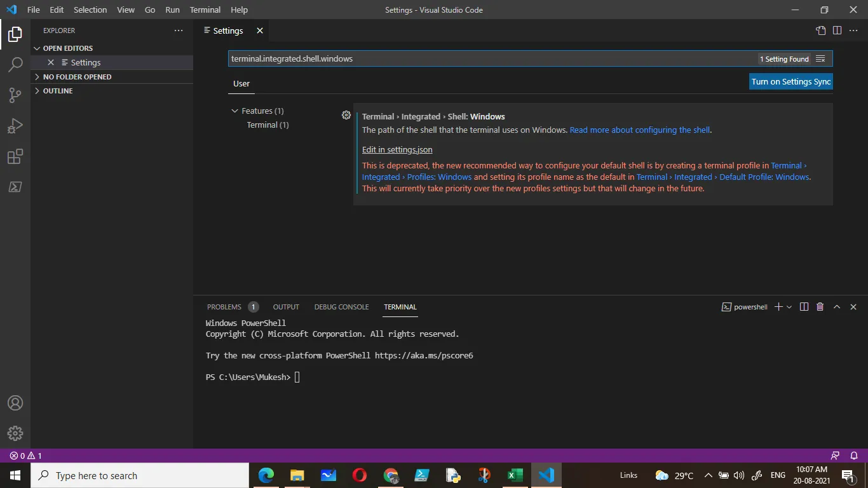Click the powershell terminal label

coord(745,307)
